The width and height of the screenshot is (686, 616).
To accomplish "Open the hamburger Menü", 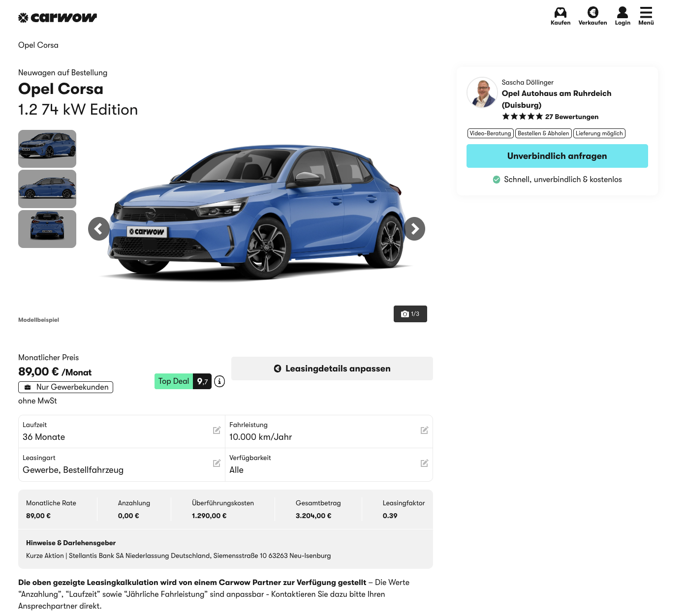I will (x=646, y=16).
